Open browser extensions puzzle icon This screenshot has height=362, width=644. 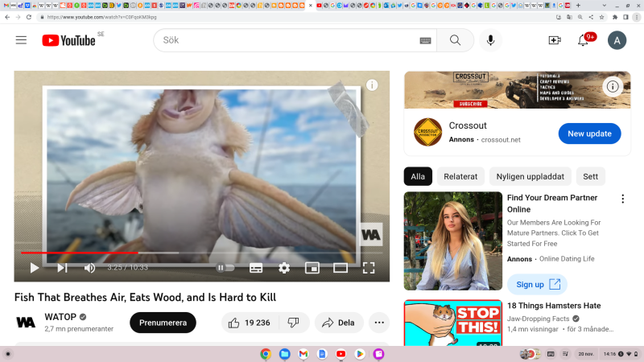615,17
